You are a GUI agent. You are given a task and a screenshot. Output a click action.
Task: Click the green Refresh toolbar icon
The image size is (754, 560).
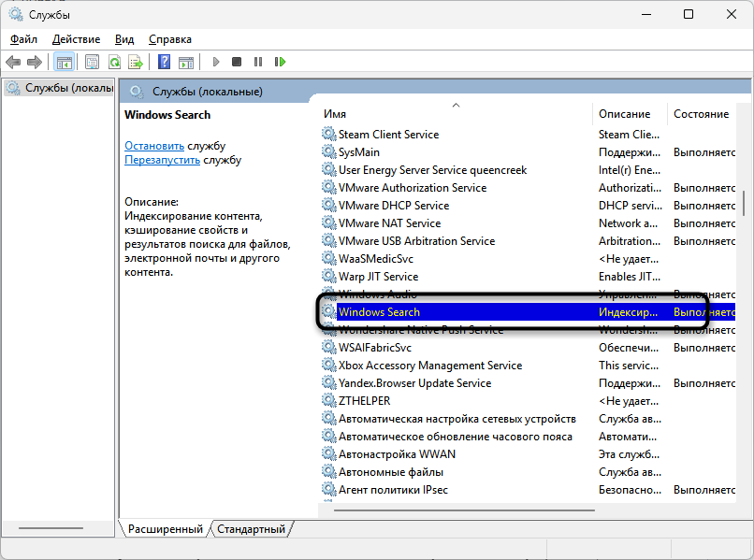pos(114,62)
